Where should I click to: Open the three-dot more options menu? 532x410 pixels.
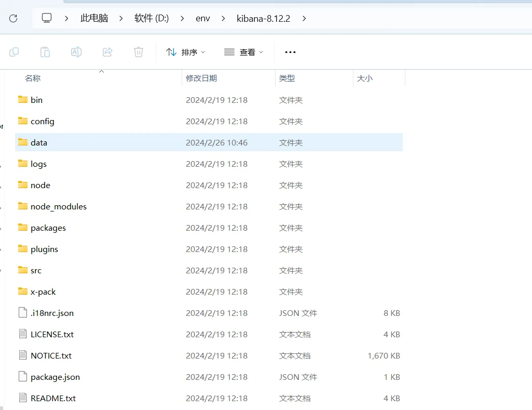[x=290, y=52]
